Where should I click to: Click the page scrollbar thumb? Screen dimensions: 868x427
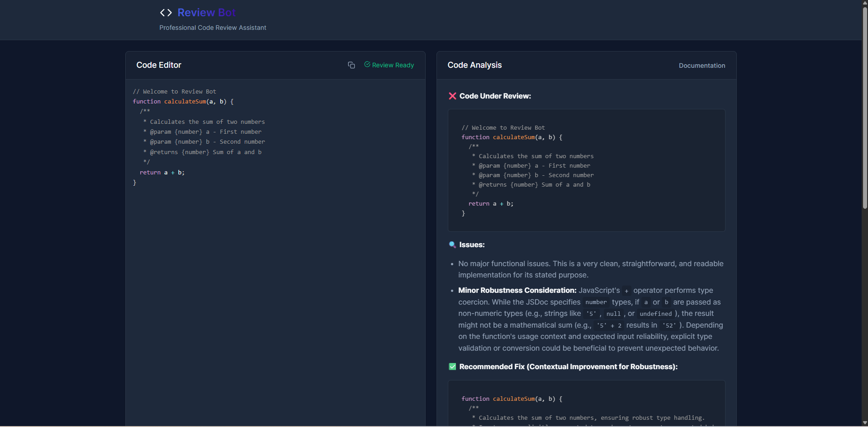coord(865,108)
